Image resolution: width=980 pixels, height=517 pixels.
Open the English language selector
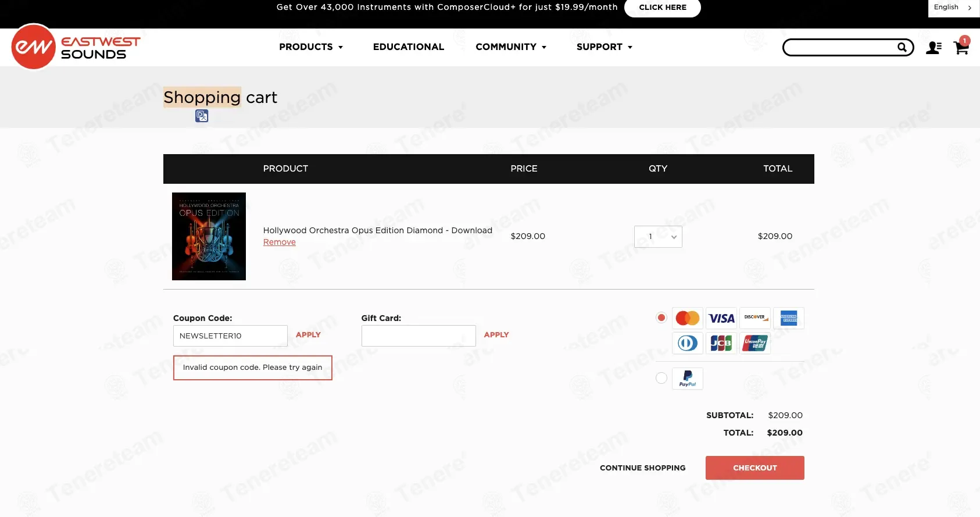coord(953,8)
